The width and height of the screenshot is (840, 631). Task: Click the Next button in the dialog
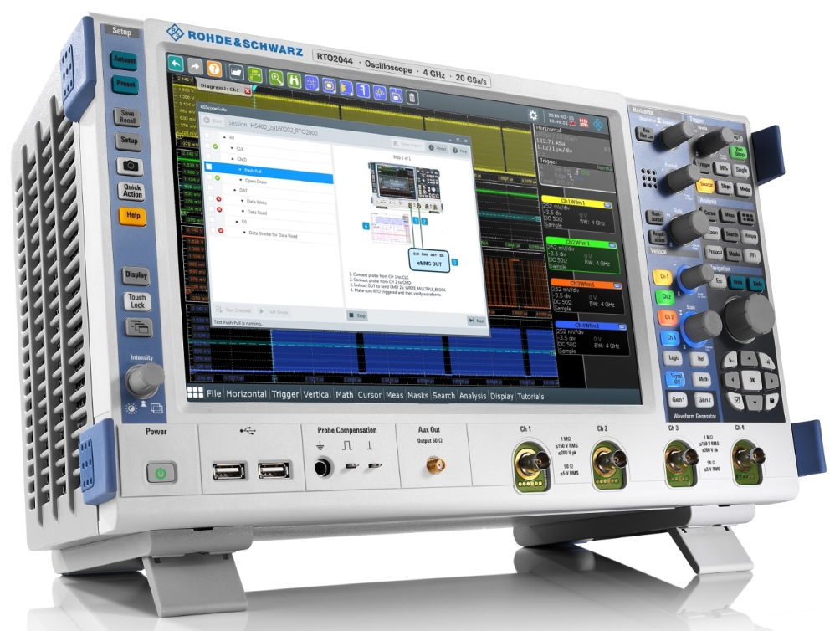pyautogui.click(x=476, y=321)
